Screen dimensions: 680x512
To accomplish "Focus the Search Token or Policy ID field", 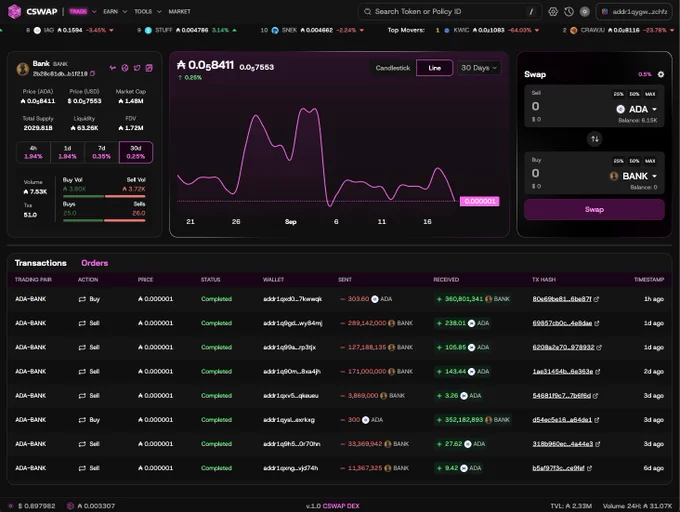I will [x=450, y=12].
